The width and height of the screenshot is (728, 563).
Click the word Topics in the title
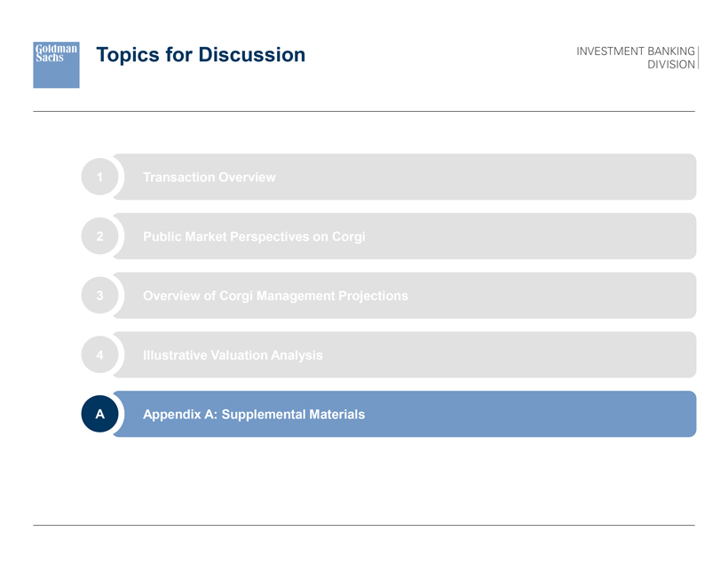tap(128, 55)
